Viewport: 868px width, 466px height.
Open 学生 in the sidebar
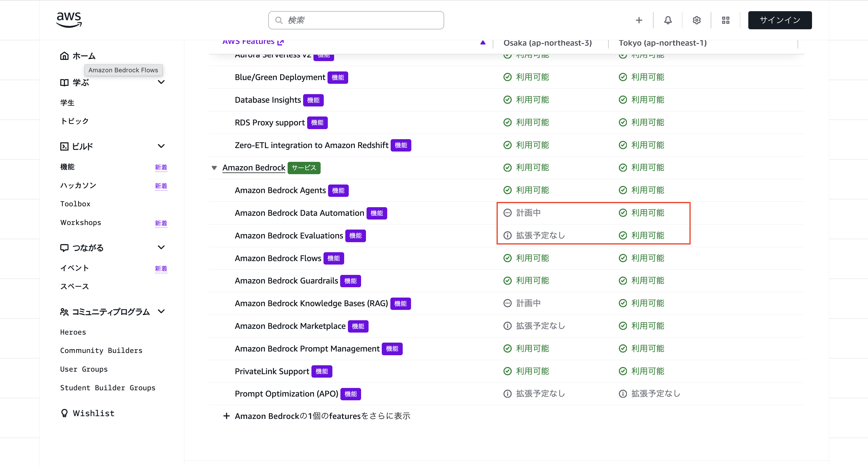pos(67,102)
